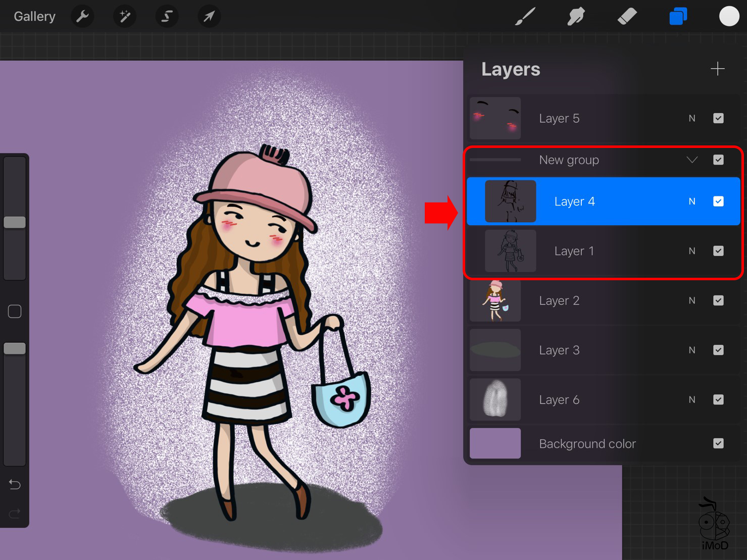
Task: Collapse the New group chevron
Action: tap(692, 160)
